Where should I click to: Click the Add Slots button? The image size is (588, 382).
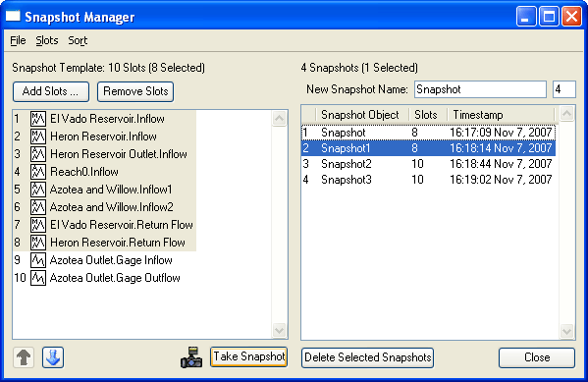point(51,91)
